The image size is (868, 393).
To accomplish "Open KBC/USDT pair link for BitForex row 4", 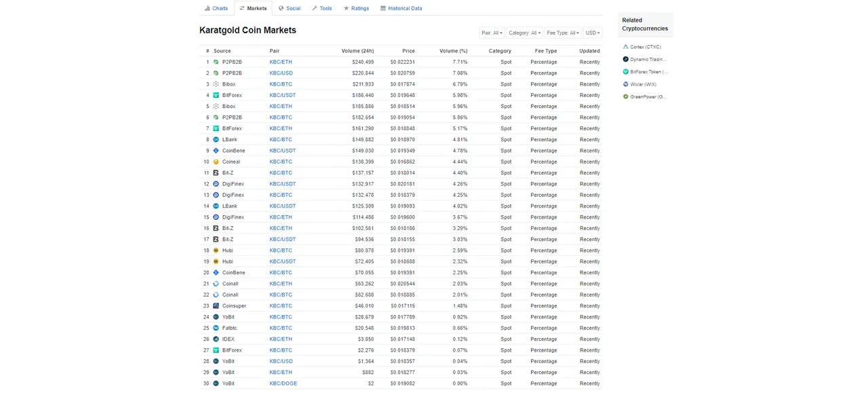I will (x=283, y=95).
